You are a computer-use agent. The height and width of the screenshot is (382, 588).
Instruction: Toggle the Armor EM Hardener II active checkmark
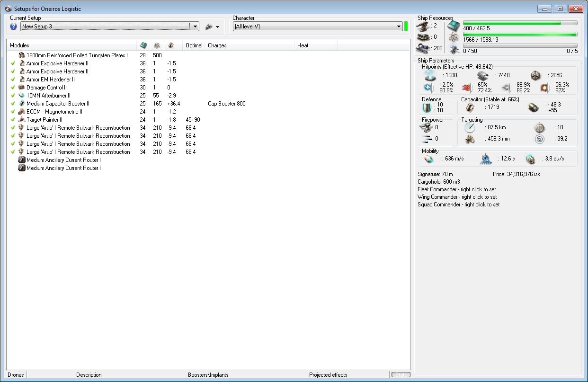tap(13, 80)
